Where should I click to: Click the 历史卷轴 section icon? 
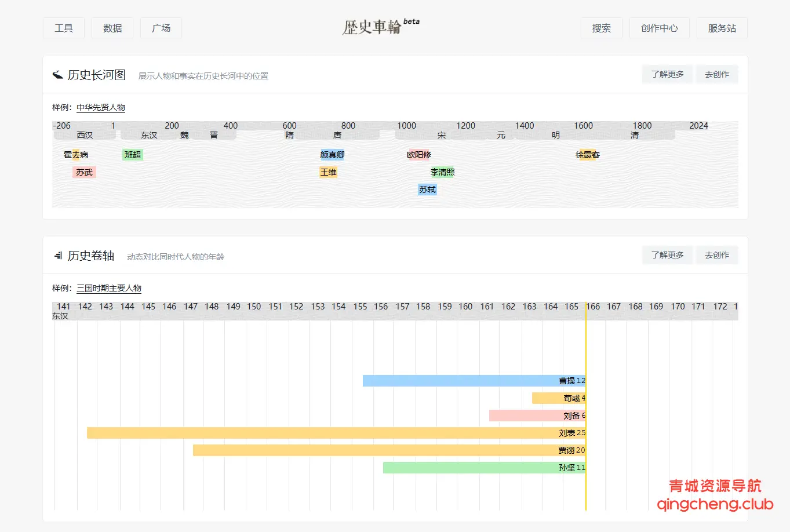(x=57, y=256)
